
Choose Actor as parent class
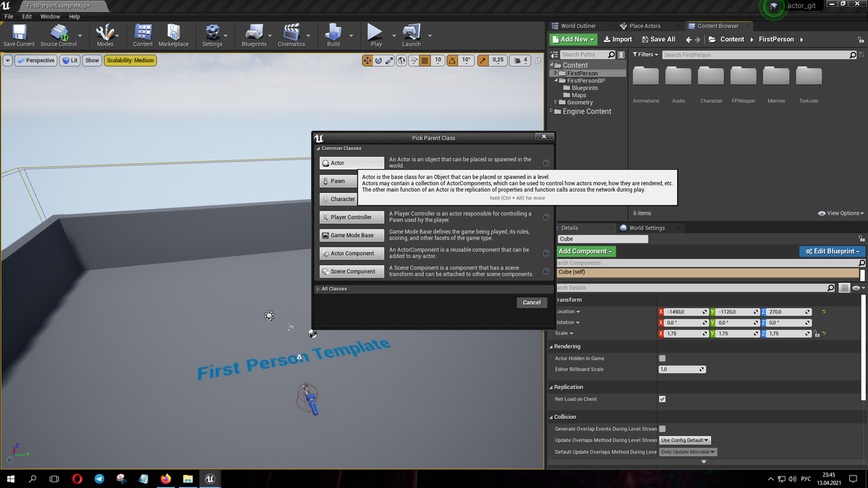click(352, 163)
